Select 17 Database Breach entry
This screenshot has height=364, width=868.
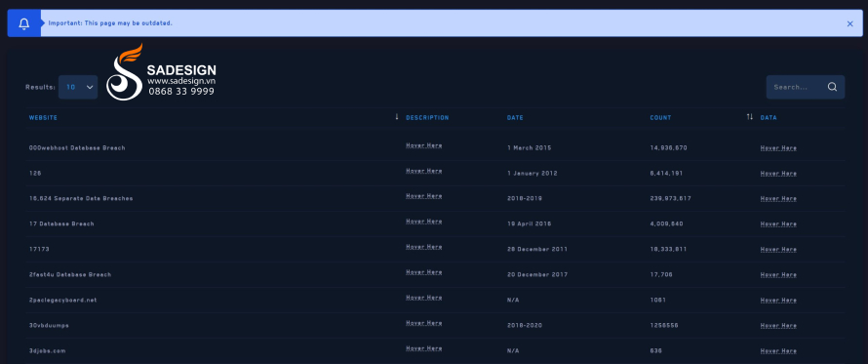pos(61,223)
